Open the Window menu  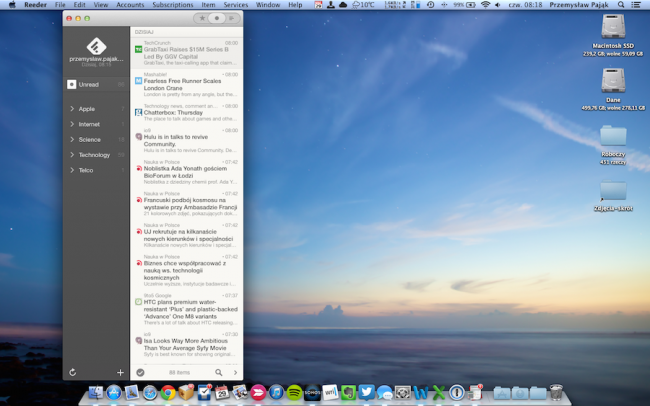268,5
